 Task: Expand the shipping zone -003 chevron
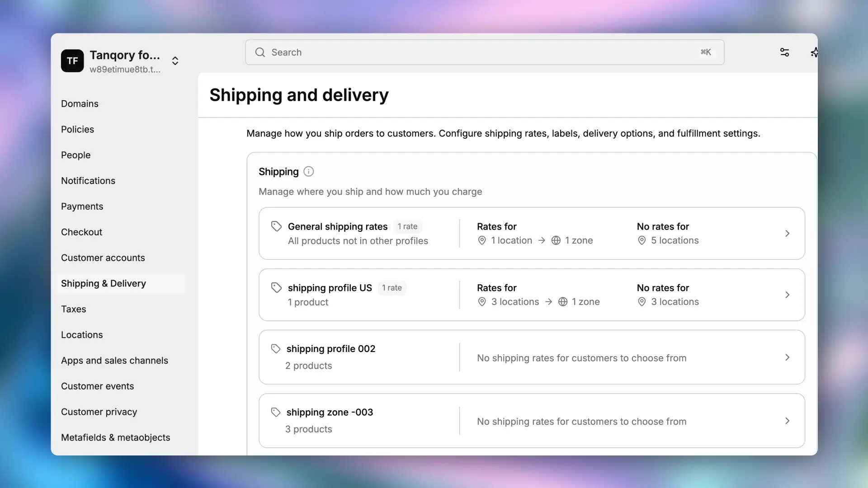[x=787, y=421]
